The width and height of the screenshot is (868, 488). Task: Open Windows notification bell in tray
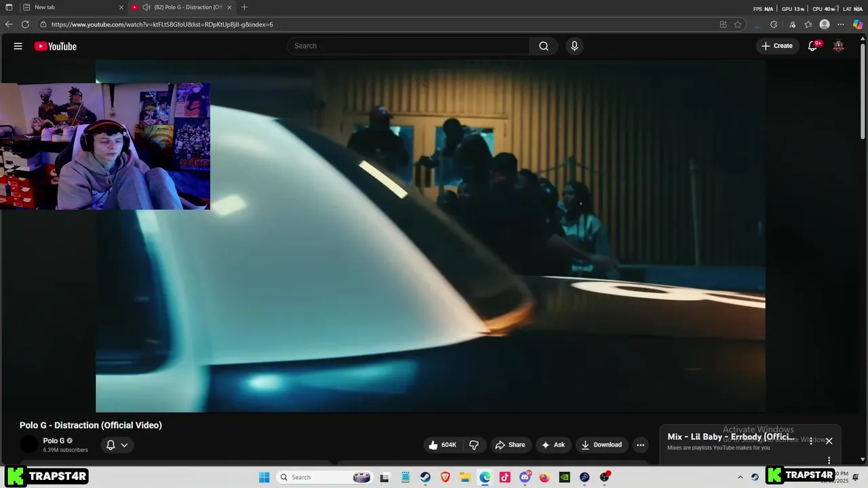pyautogui.click(x=856, y=477)
